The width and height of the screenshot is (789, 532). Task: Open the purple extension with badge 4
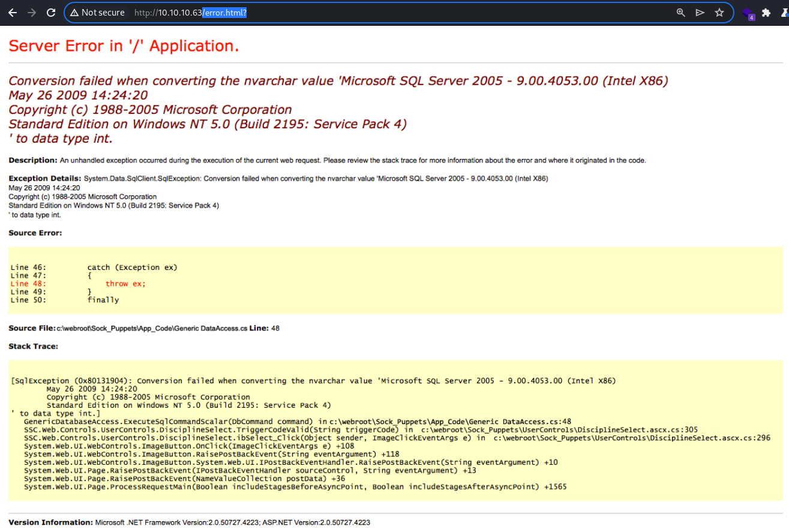click(x=748, y=13)
